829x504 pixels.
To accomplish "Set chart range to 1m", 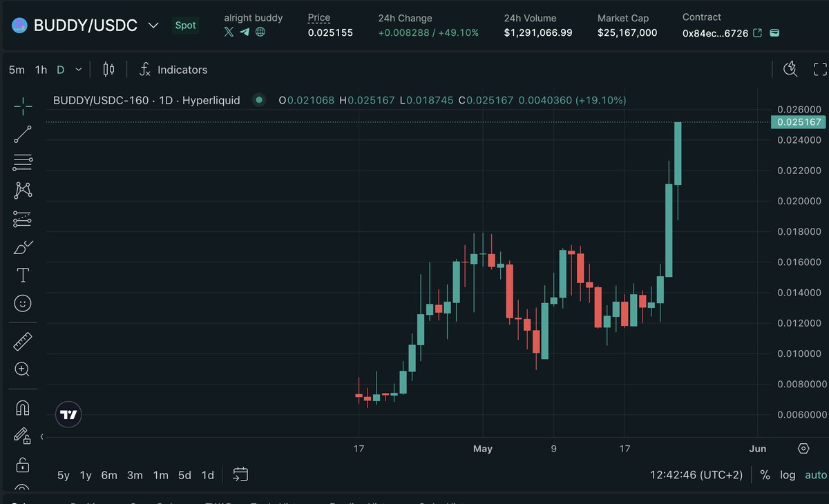I will (160, 475).
